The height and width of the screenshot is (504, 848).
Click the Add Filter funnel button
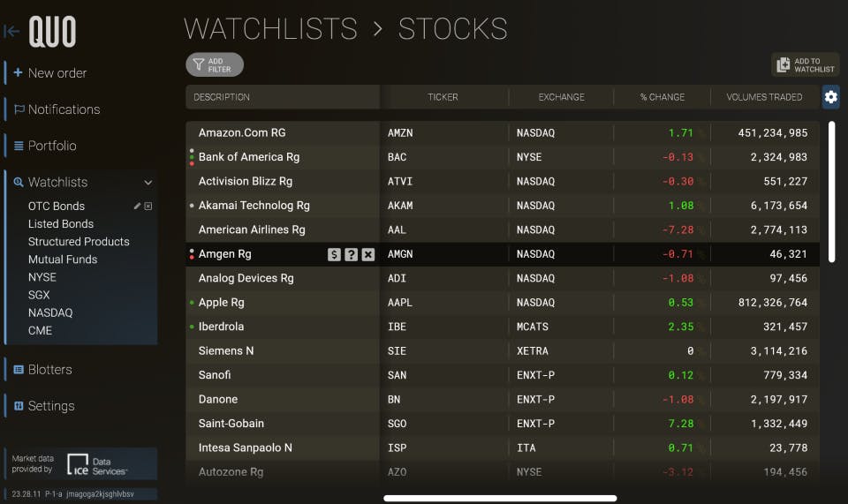tap(215, 64)
